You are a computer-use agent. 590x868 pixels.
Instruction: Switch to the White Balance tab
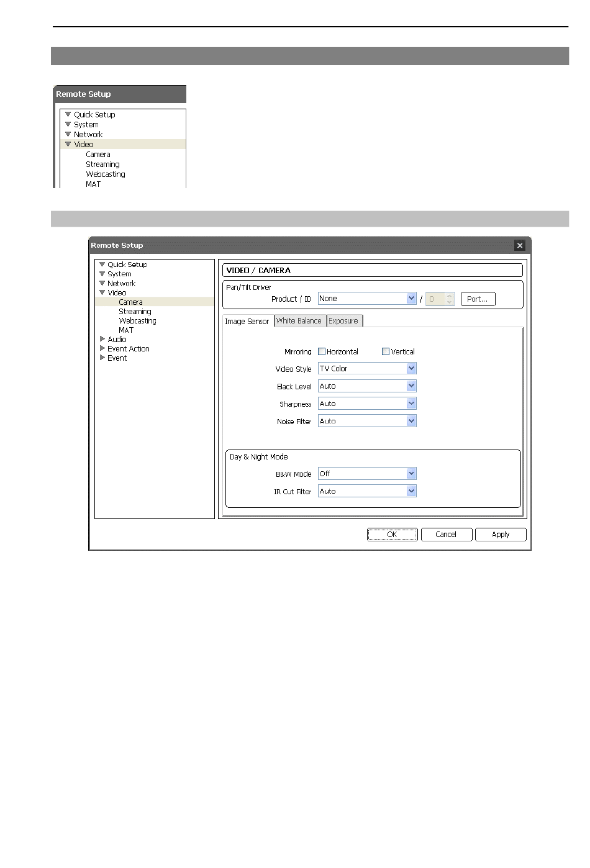pyautogui.click(x=299, y=321)
